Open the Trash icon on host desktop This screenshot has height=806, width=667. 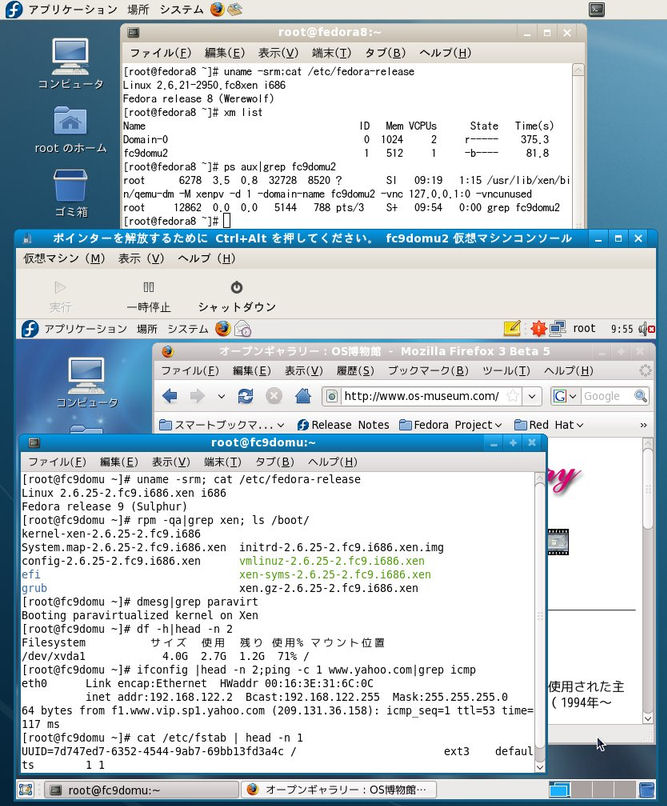pyautogui.click(x=70, y=193)
